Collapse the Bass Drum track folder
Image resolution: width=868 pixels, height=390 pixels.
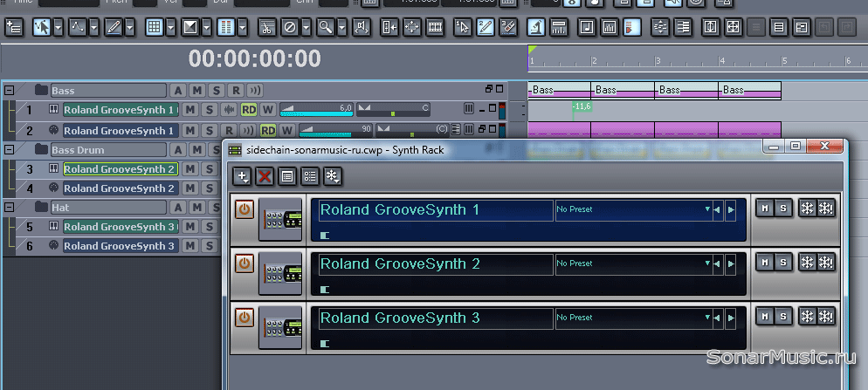pyautogui.click(x=10, y=150)
